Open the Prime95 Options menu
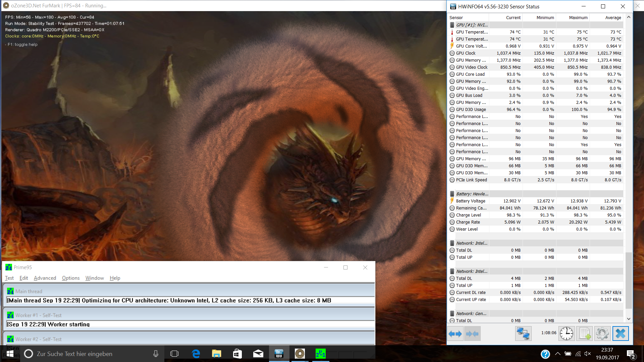 [70, 278]
